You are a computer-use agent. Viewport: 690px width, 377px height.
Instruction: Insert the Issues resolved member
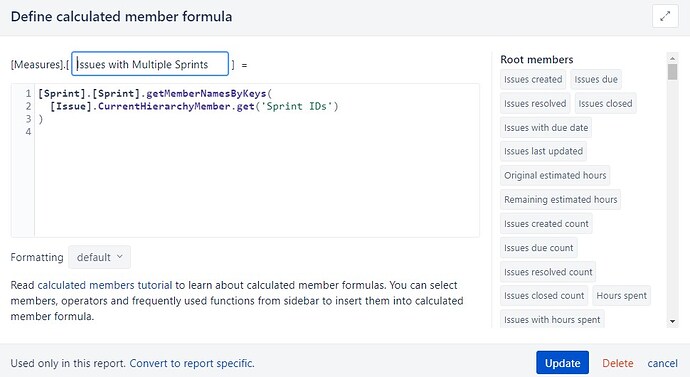coord(535,103)
